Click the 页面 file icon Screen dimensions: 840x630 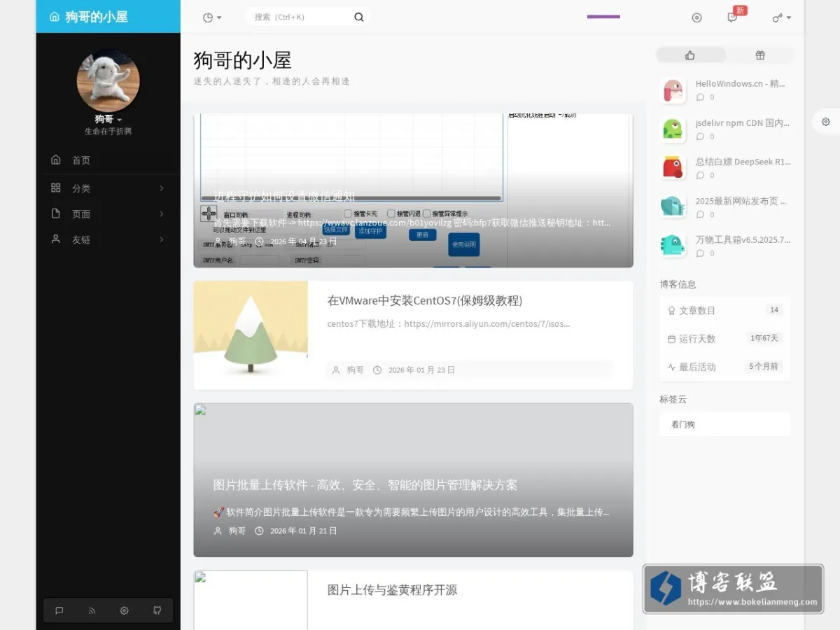56,213
